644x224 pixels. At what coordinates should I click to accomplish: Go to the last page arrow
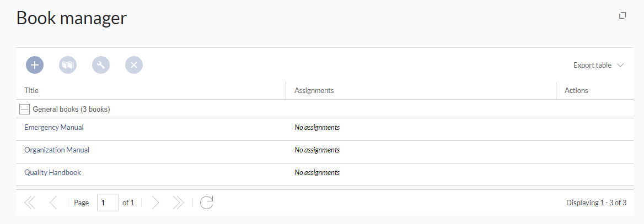[178, 202]
